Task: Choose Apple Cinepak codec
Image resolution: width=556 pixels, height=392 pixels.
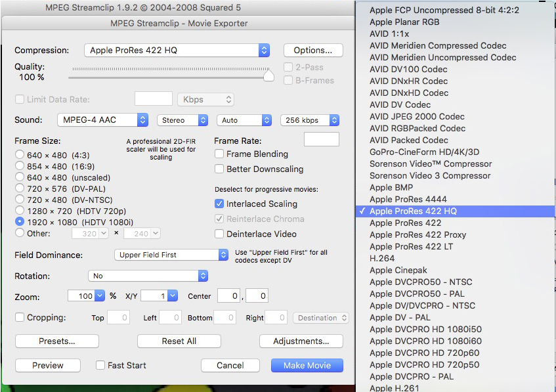Action: tap(456, 270)
